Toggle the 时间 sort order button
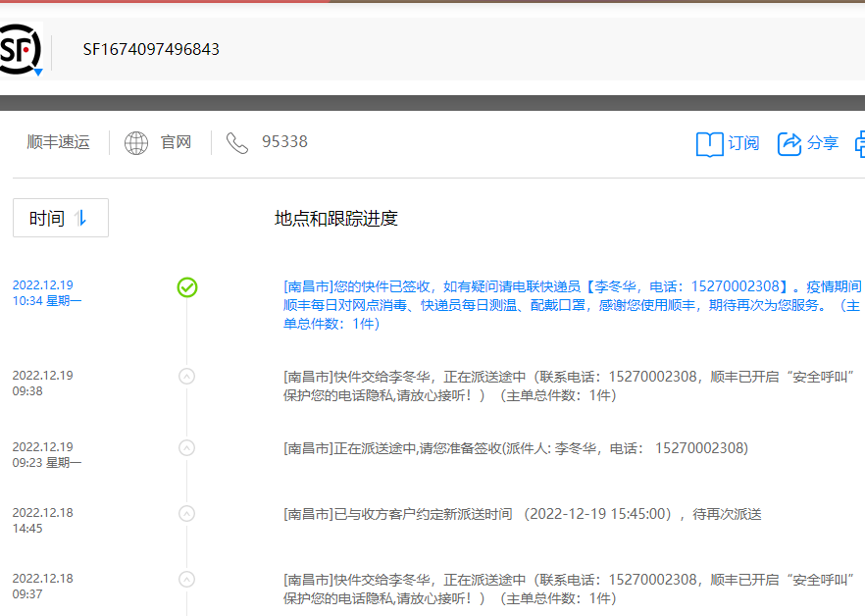 [x=61, y=218]
